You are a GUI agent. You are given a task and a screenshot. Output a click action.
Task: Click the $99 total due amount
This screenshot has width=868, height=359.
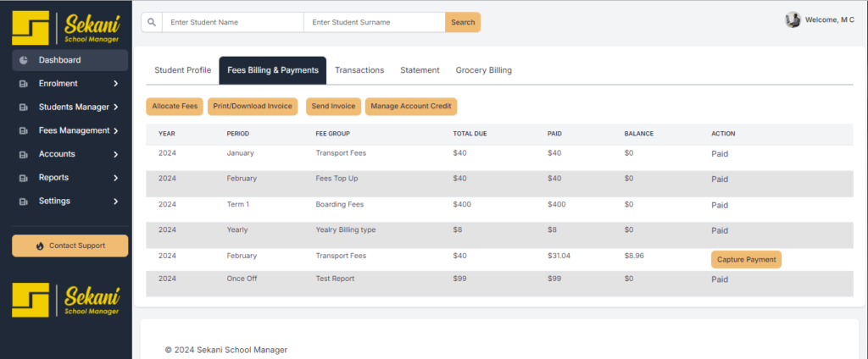[x=459, y=279]
